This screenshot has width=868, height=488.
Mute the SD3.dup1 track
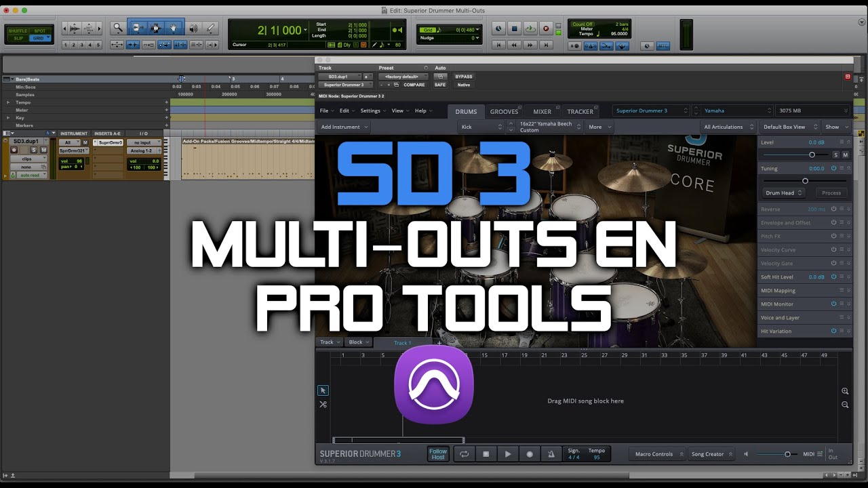coord(43,150)
